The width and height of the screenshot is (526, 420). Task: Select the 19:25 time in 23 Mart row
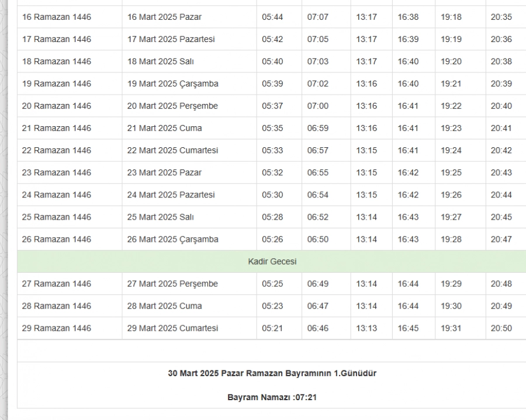coord(451,172)
